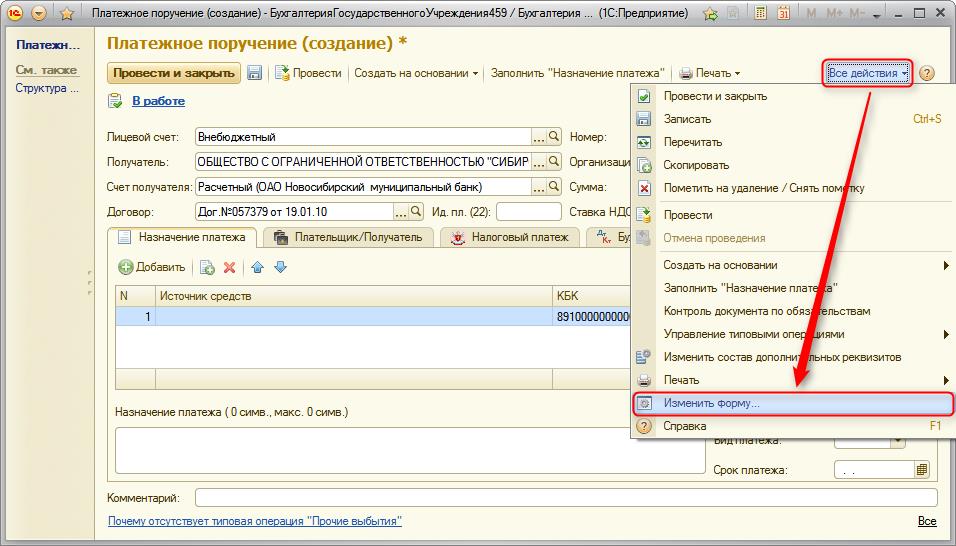The width and height of the screenshot is (956, 546).
Task: Click the save diskette icon in toolbar
Action: [254, 73]
